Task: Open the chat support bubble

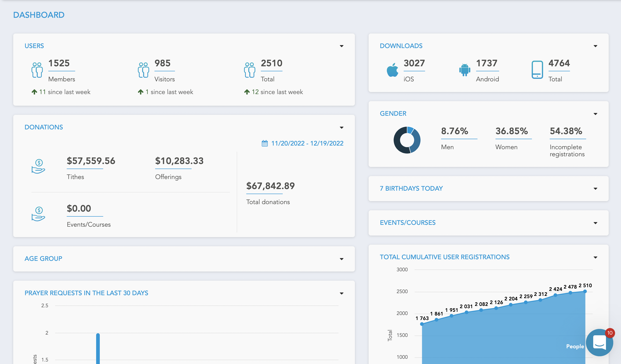Action: pos(599,342)
